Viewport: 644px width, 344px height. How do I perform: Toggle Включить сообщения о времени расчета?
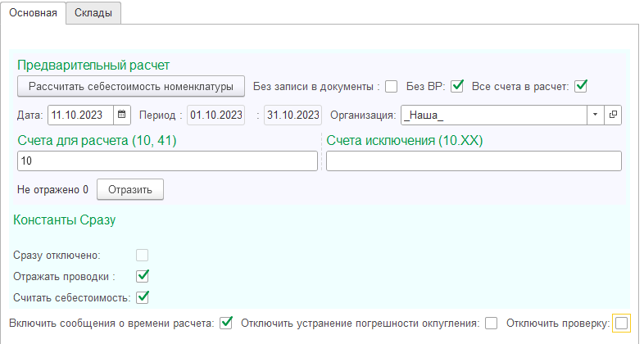(x=226, y=323)
